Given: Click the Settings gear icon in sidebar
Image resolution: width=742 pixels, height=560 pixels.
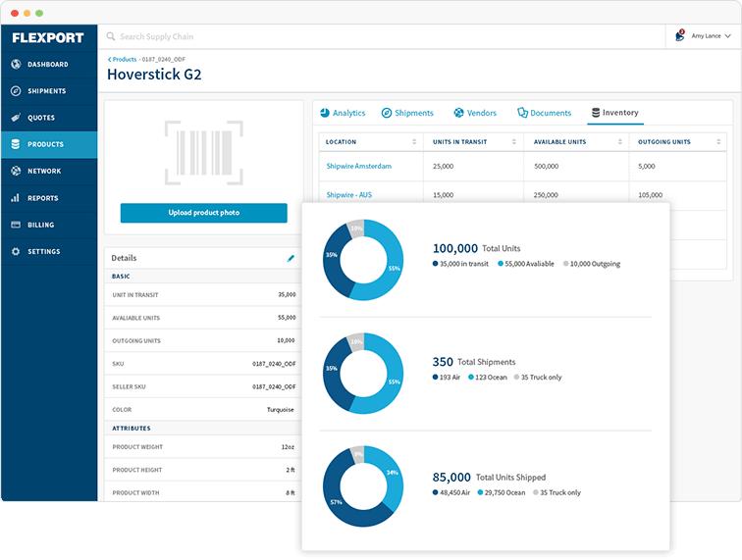Looking at the screenshot, I should pyautogui.click(x=16, y=251).
